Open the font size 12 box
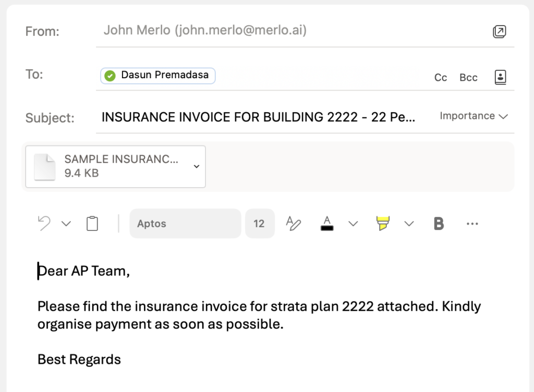The image size is (534, 392). click(x=260, y=224)
